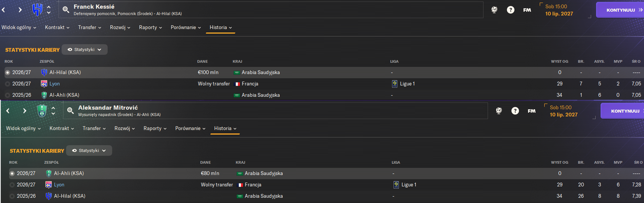Click Al-Hilal crest in Mitrović 2025/26 row
Screen dimensions: 644x203
tap(49, 196)
